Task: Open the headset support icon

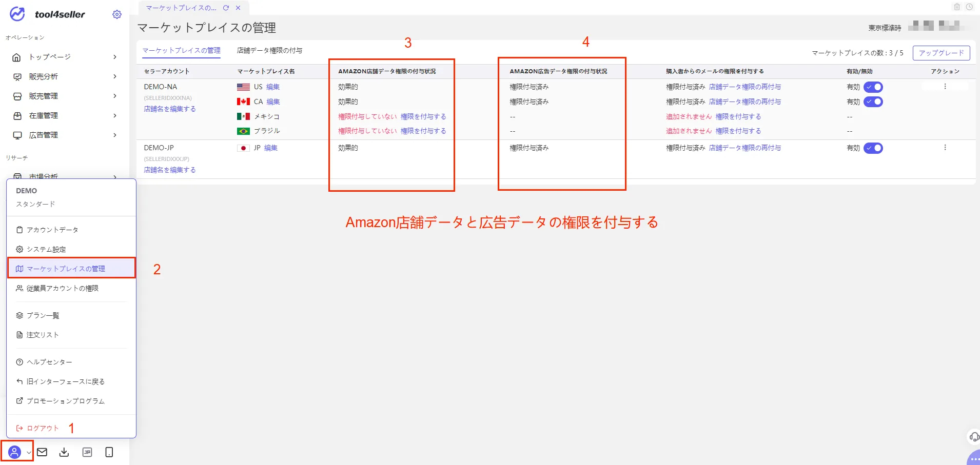Action: click(974, 437)
